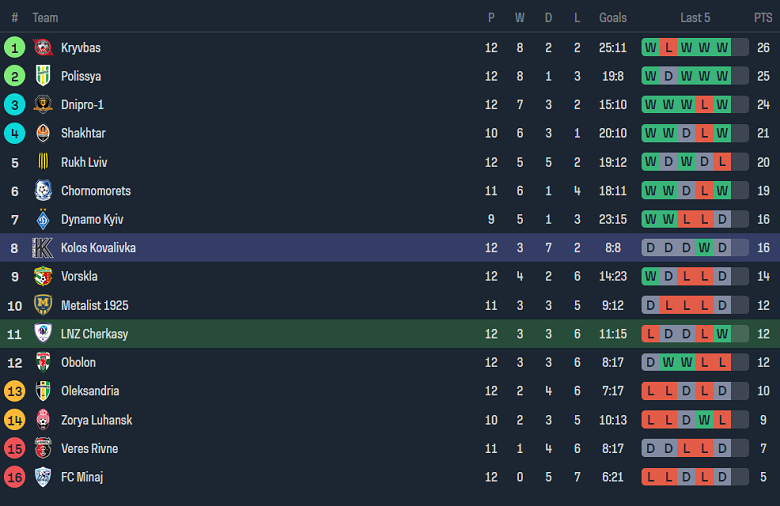Click the Zorya Luhansk club crest

tap(43, 420)
